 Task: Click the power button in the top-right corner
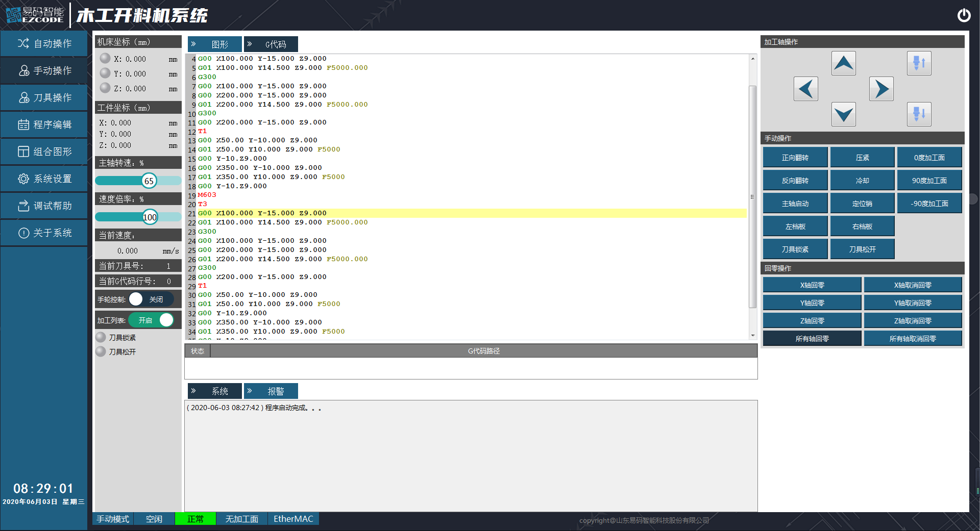pyautogui.click(x=964, y=15)
